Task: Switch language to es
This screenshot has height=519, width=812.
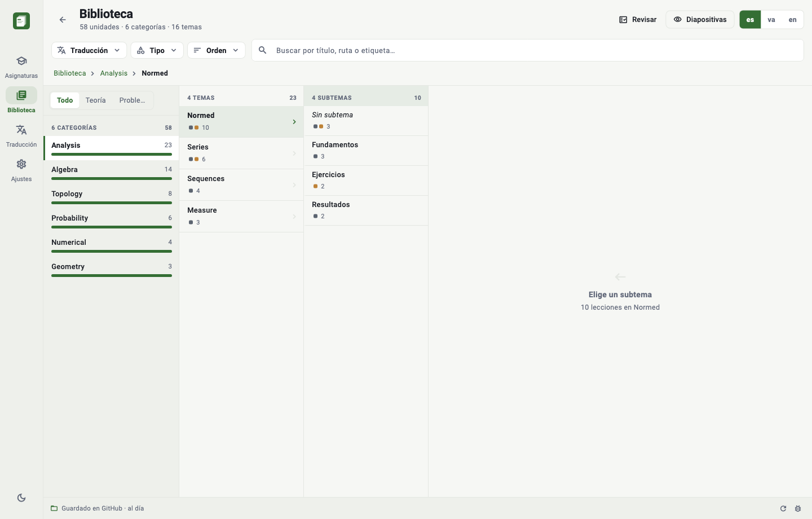Action: point(750,20)
